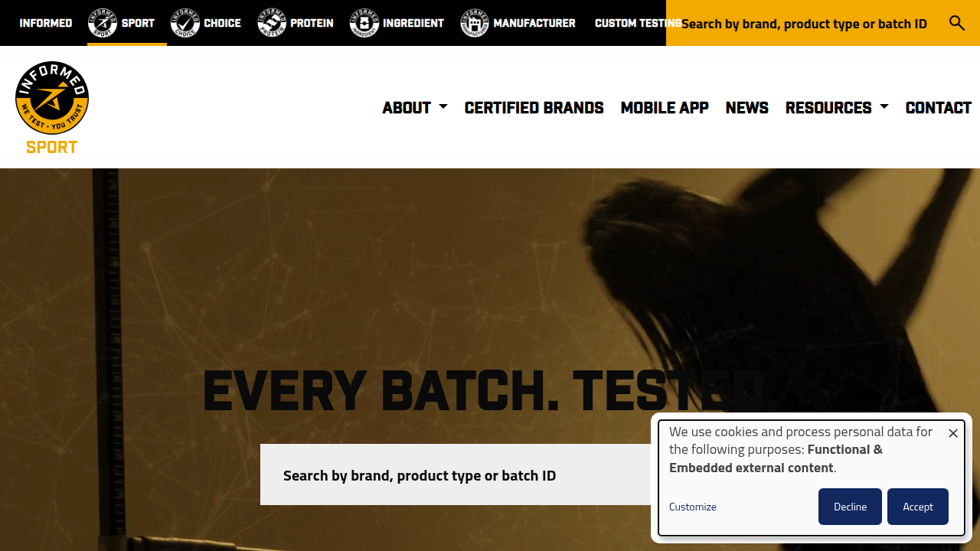Click the top yellow search field
980x551 pixels.
pos(804,23)
